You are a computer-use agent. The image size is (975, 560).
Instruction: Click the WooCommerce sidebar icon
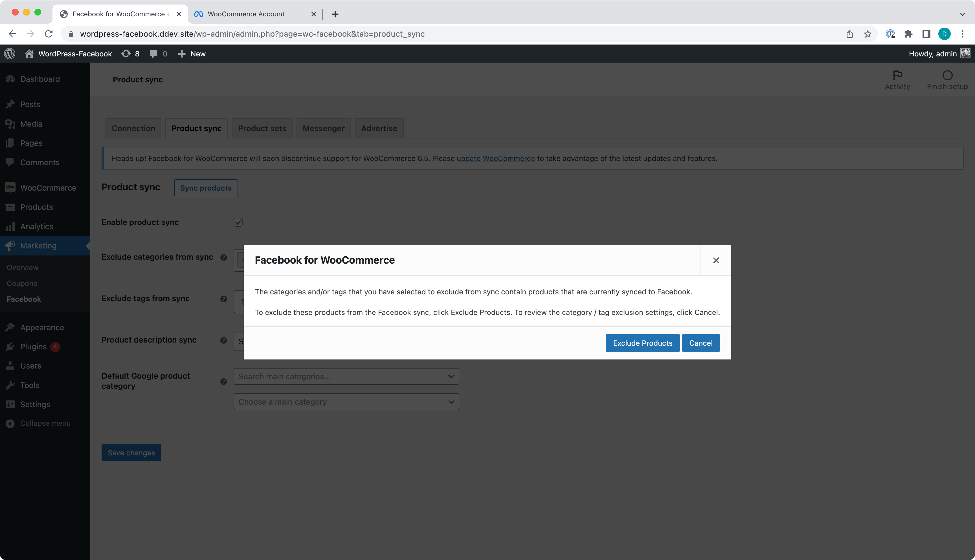pyautogui.click(x=11, y=187)
